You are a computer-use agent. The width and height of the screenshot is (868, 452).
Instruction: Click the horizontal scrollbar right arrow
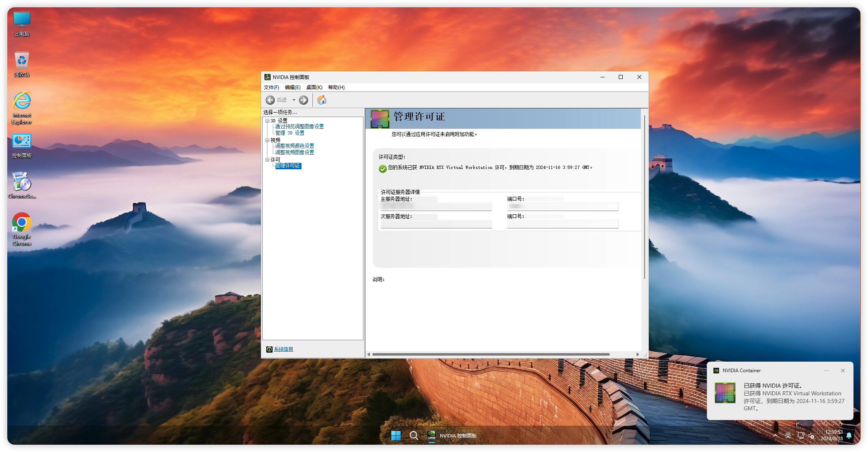tap(638, 354)
